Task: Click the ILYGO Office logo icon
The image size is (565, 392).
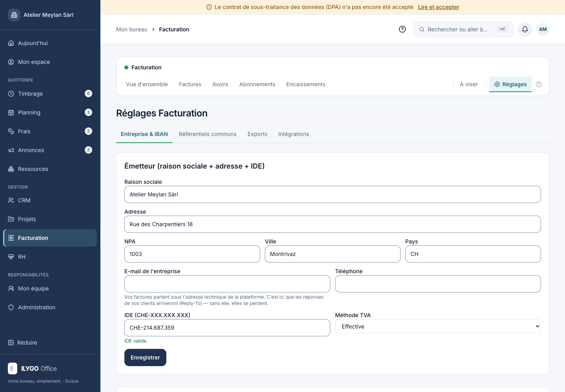Action: click(13, 368)
